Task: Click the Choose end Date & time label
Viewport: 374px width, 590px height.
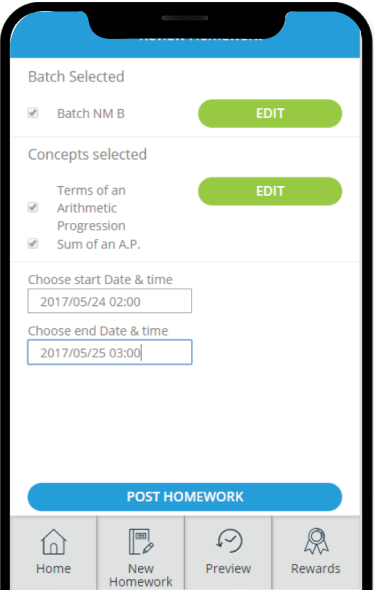Action: click(98, 331)
